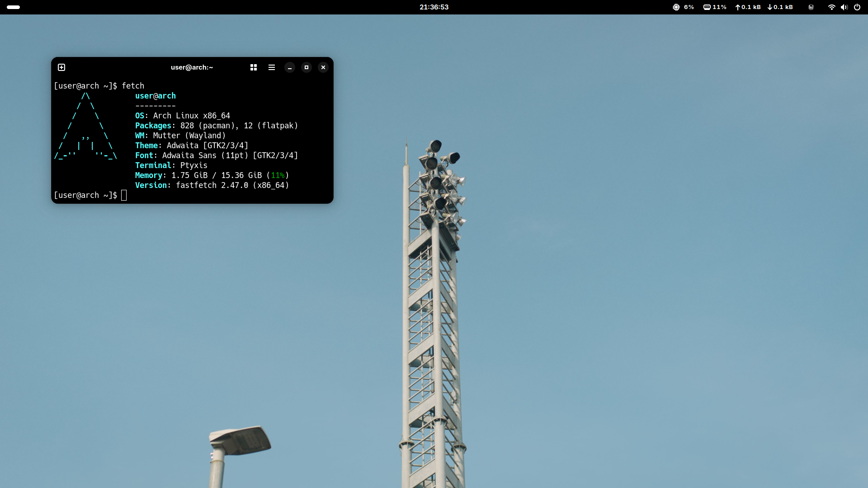Image resolution: width=868 pixels, height=488 pixels.
Task: Click the Packages line with 828 (pacman)
Action: pos(217,126)
